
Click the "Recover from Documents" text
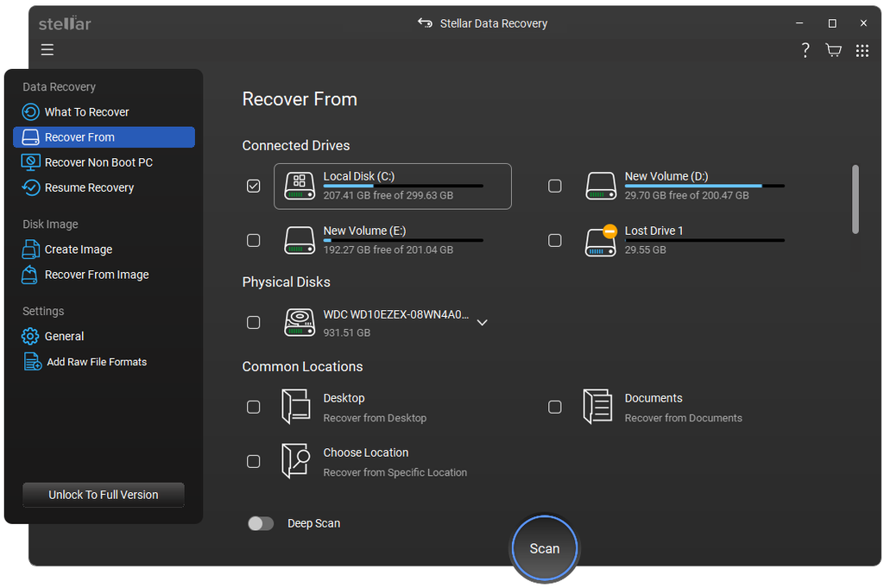pyautogui.click(x=684, y=418)
